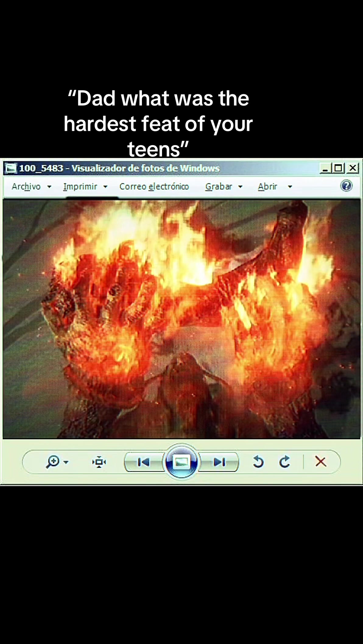Viewport: 363px width, 644px height.
Task: Open the Grabar menu
Action: pyautogui.click(x=219, y=186)
